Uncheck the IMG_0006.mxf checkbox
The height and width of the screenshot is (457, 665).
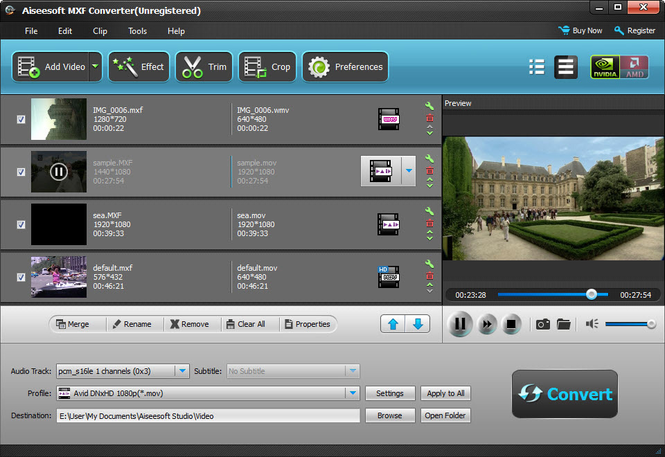[21, 119]
